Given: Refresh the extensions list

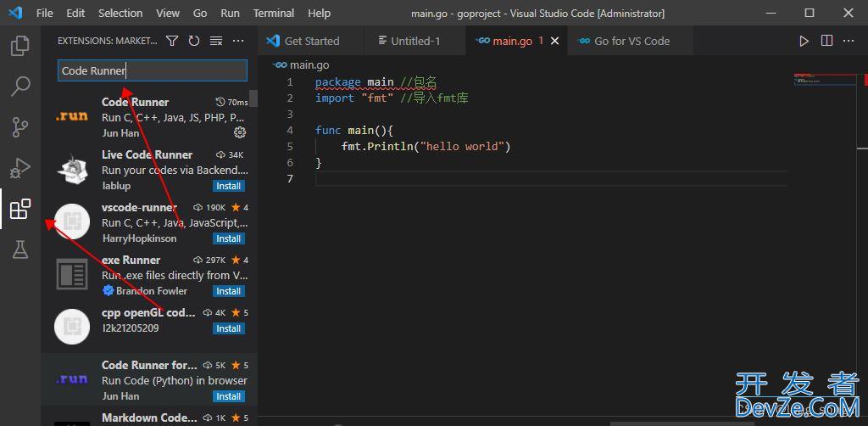Looking at the screenshot, I should tap(194, 41).
